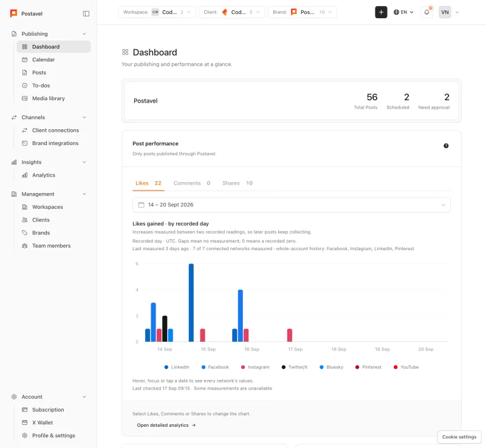Click the black Twitter/X bar on 14 Sep
The width and height of the screenshot is (486, 448).
pos(165,329)
